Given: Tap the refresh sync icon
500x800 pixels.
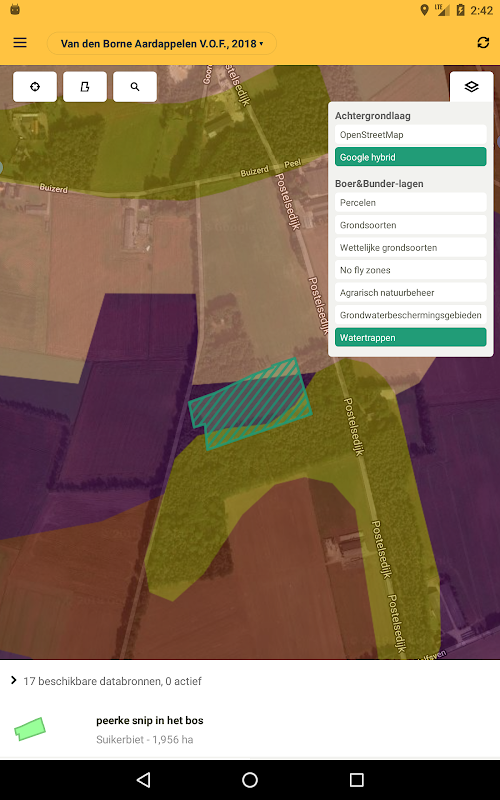Looking at the screenshot, I should 483,43.
